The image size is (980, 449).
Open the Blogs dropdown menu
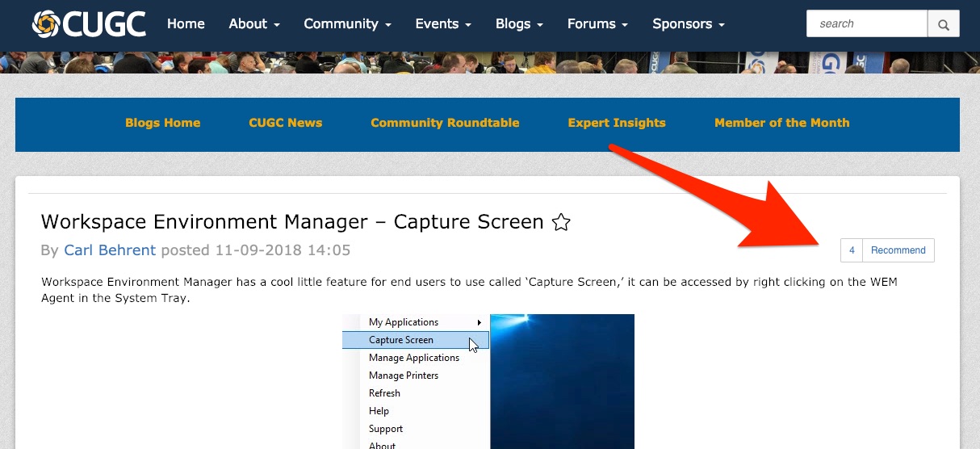pos(519,24)
